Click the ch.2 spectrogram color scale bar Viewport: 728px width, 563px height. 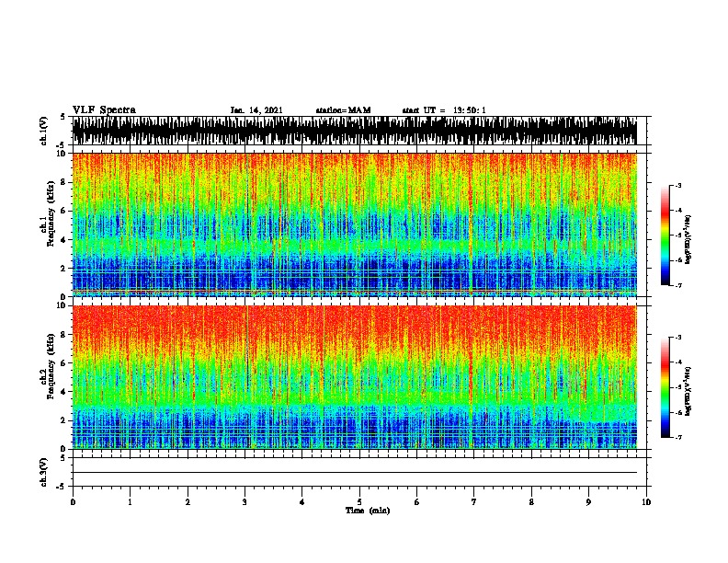point(665,387)
